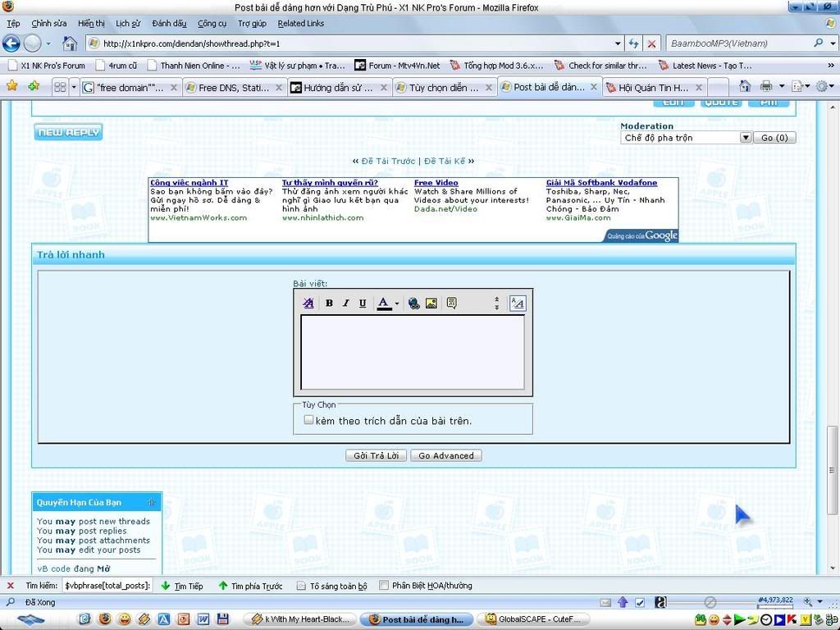Show more bookmarks with the chevron
The height and width of the screenshot is (630, 840).
pyautogui.click(x=831, y=66)
